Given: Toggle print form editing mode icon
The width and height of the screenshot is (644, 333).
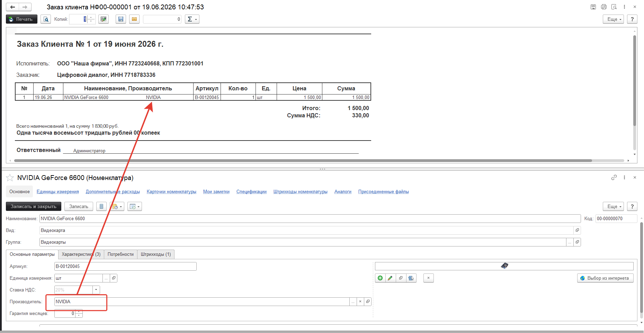Looking at the screenshot, I should [104, 19].
